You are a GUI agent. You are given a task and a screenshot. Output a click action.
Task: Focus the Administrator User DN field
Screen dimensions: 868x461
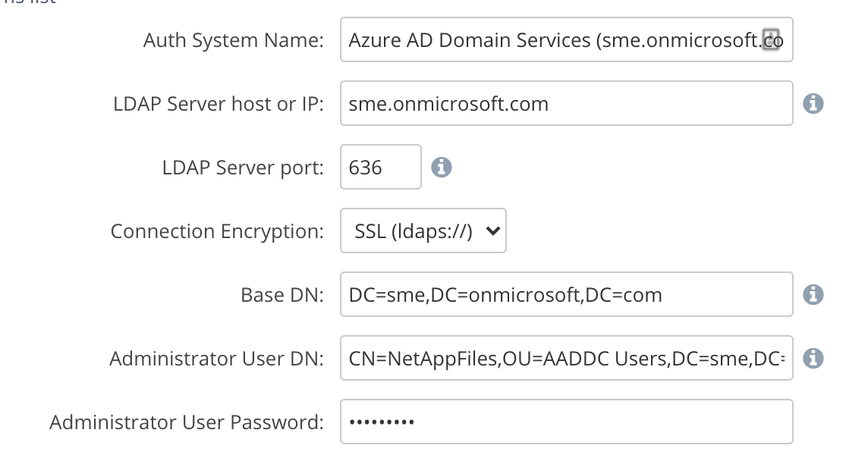(x=566, y=358)
